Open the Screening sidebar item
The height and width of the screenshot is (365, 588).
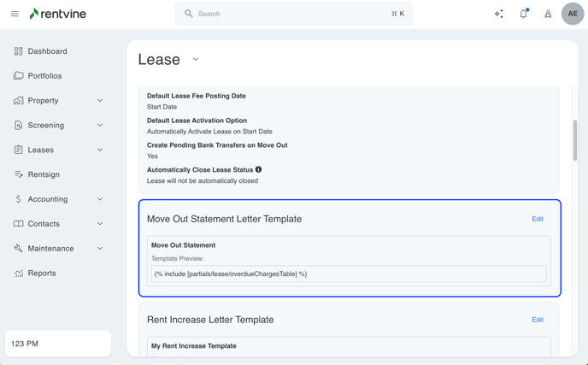pos(45,126)
